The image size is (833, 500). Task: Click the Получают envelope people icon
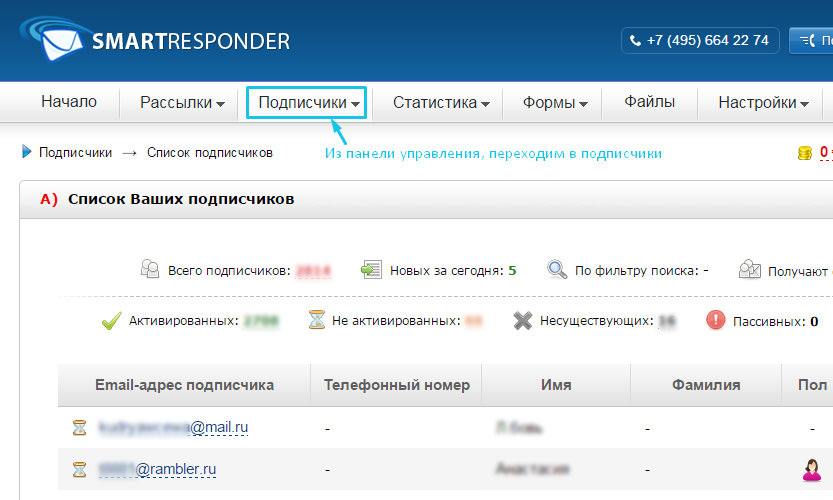[x=750, y=269]
